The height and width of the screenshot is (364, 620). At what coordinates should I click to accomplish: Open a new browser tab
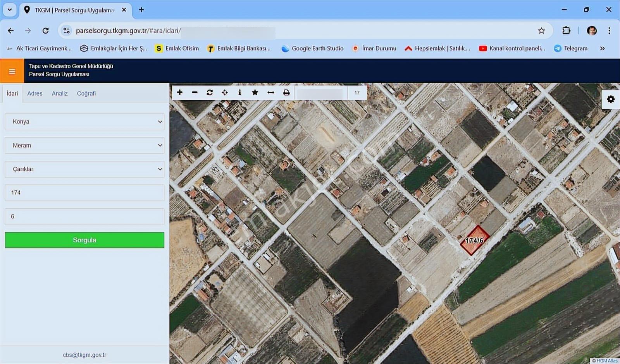(x=141, y=10)
